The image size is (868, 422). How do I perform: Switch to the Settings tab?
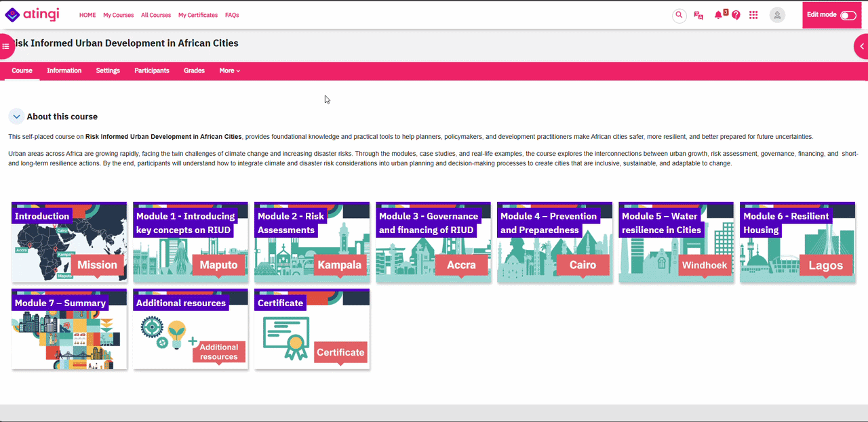pyautogui.click(x=108, y=70)
